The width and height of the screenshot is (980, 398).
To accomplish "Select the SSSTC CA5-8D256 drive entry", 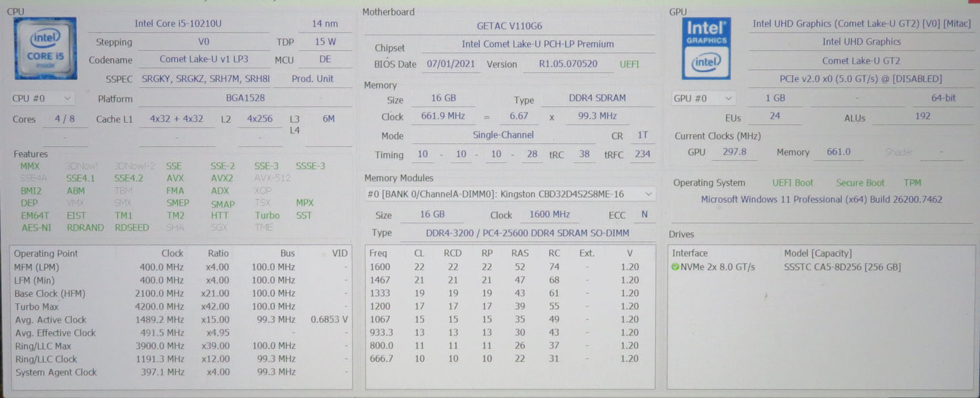I will click(842, 267).
